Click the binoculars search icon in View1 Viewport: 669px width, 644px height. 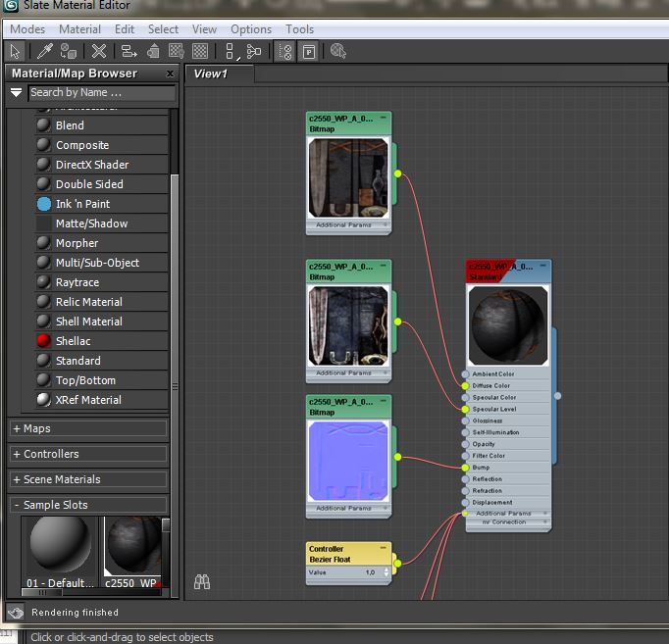[x=202, y=582]
